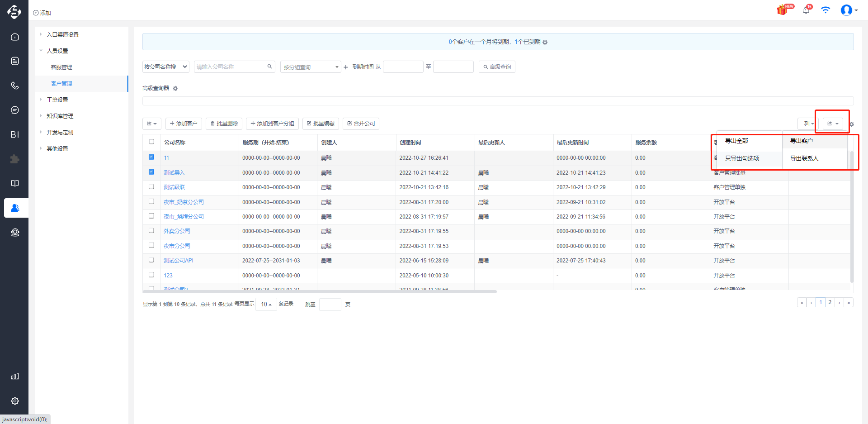Screen dimensions: 868x424
Task: Expand the 按分组查询 dropdown
Action: coord(311,67)
